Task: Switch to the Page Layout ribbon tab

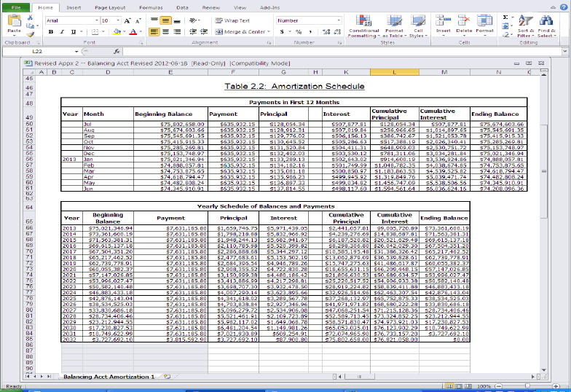Action: coord(108,7)
